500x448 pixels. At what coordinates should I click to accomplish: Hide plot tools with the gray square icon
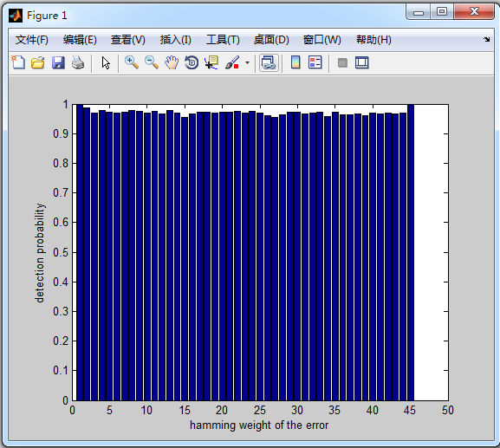(342, 62)
